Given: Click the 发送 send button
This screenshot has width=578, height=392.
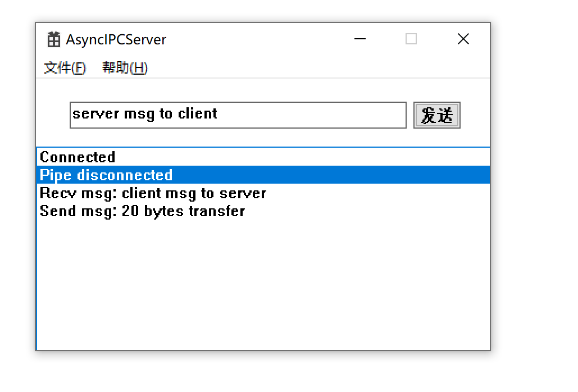Looking at the screenshot, I should coord(437,115).
